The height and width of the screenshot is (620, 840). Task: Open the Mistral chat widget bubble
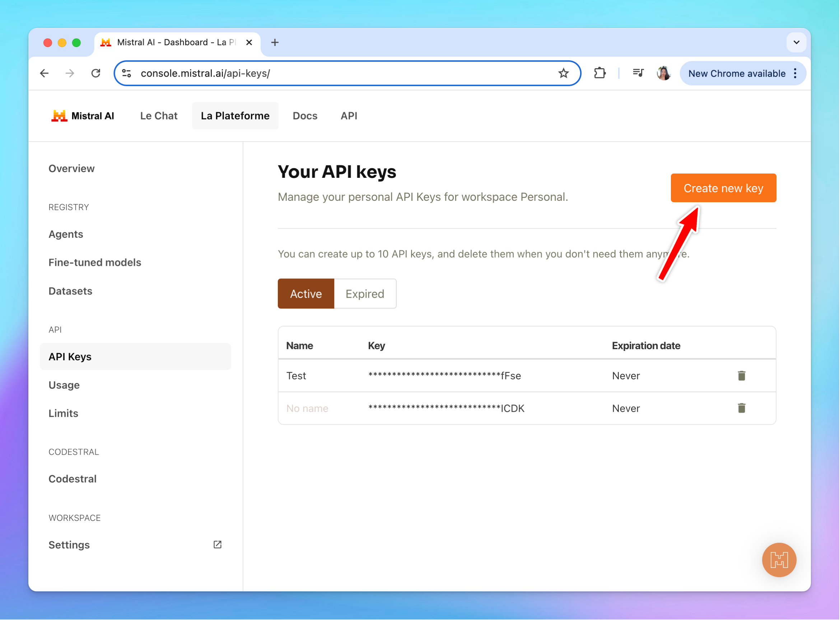coord(779,560)
